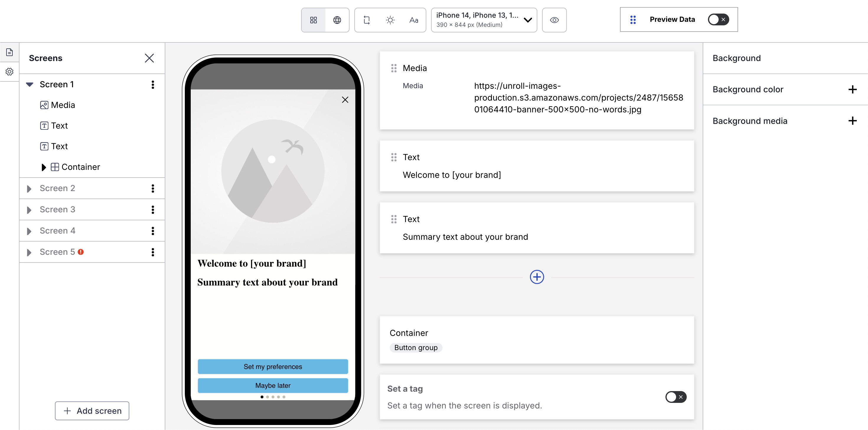Open the Summary text about your brand card

pyautogui.click(x=537, y=228)
